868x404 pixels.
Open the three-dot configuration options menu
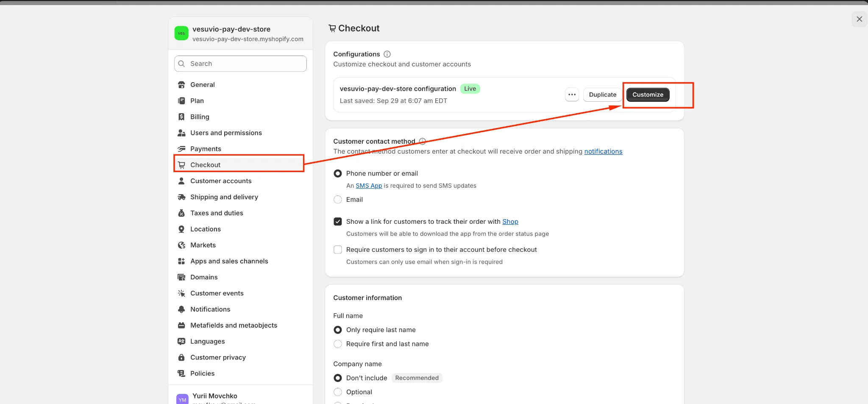click(572, 95)
